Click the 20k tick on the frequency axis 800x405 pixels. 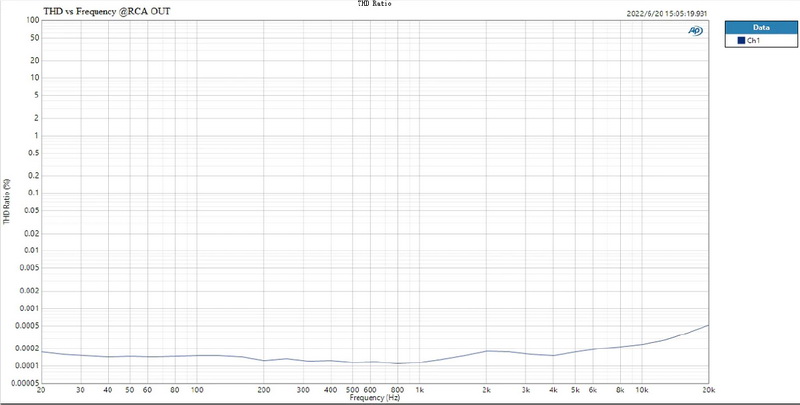[708, 390]
